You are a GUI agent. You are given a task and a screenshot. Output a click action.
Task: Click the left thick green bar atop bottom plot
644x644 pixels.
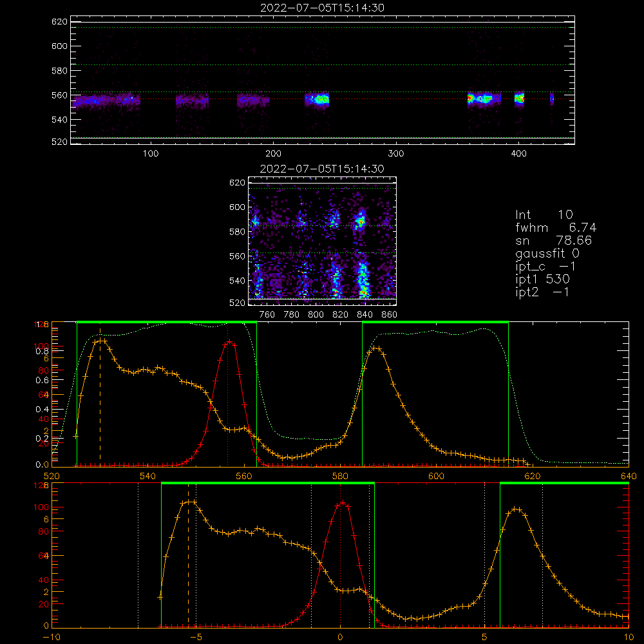pyautogui.click(x=268, y=484)
